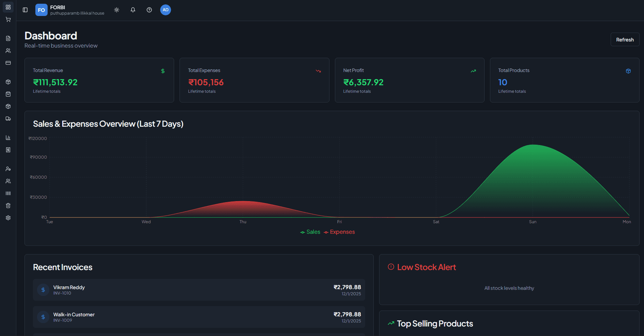Click the trash bin icon in sidebar
Image resolution: width=644 pixels, height=336 pixels.
8,206
